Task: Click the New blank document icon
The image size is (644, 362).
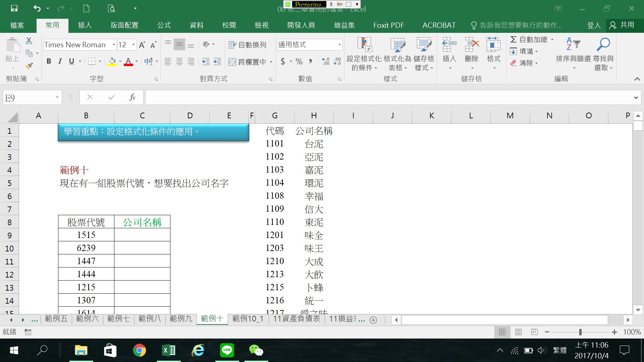Action: (86, 8)
